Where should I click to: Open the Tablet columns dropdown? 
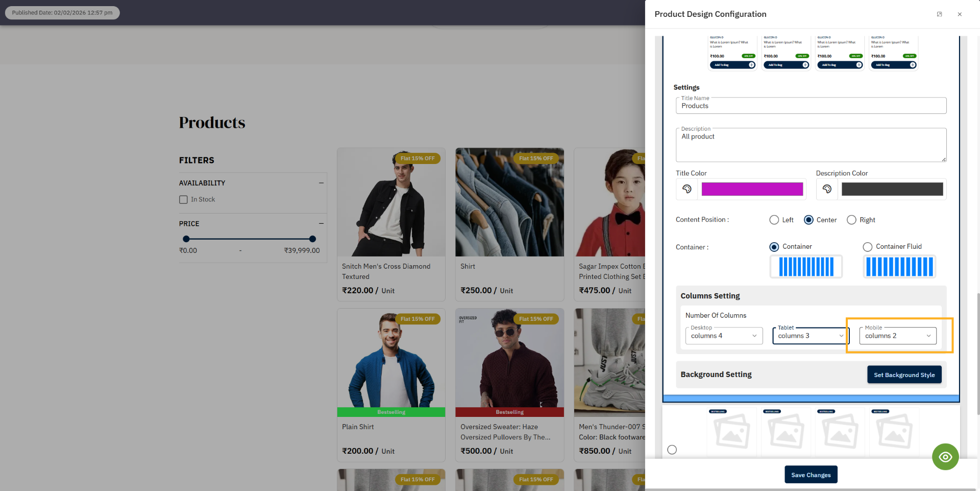809,336
